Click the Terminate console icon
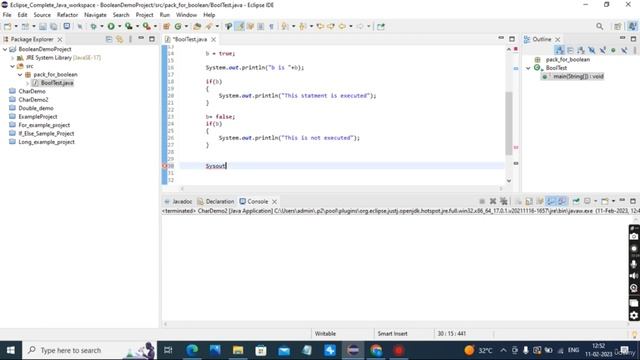Viewport: 640px width, 360px height. pyautogui.click(x=482, y=201)
